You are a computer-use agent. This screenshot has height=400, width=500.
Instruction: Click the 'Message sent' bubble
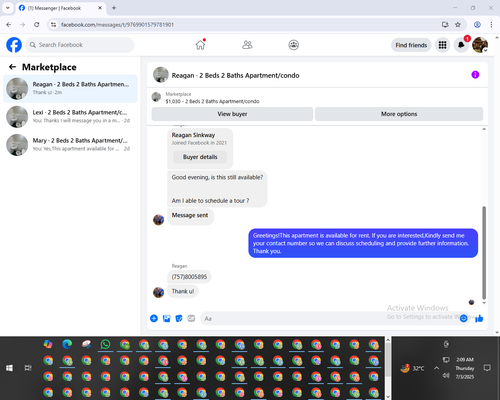click(x=190, y=216)
